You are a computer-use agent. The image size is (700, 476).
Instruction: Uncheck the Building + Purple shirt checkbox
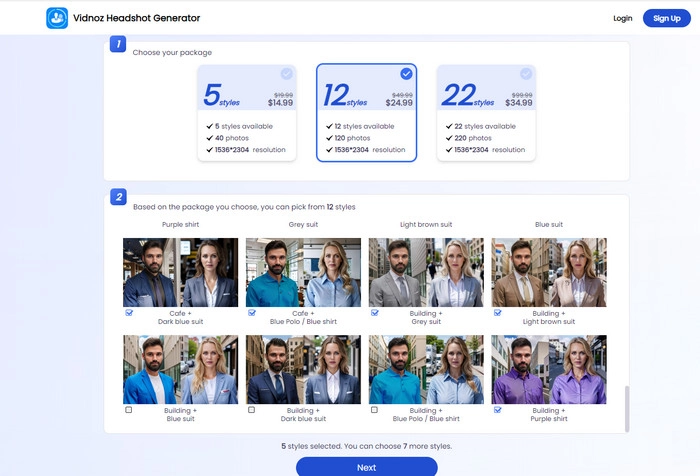(497, 410)
